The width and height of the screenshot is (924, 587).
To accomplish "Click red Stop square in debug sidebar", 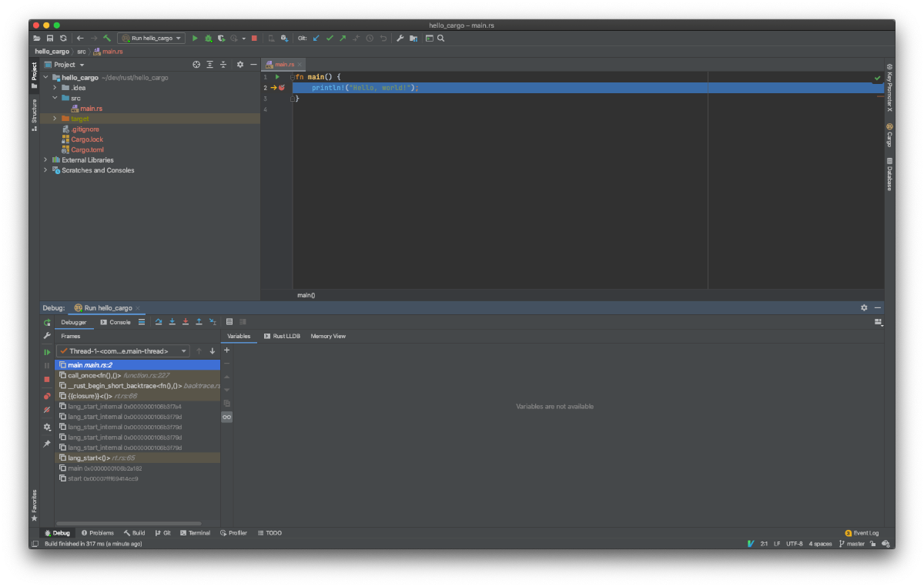I will click(47, 379).
